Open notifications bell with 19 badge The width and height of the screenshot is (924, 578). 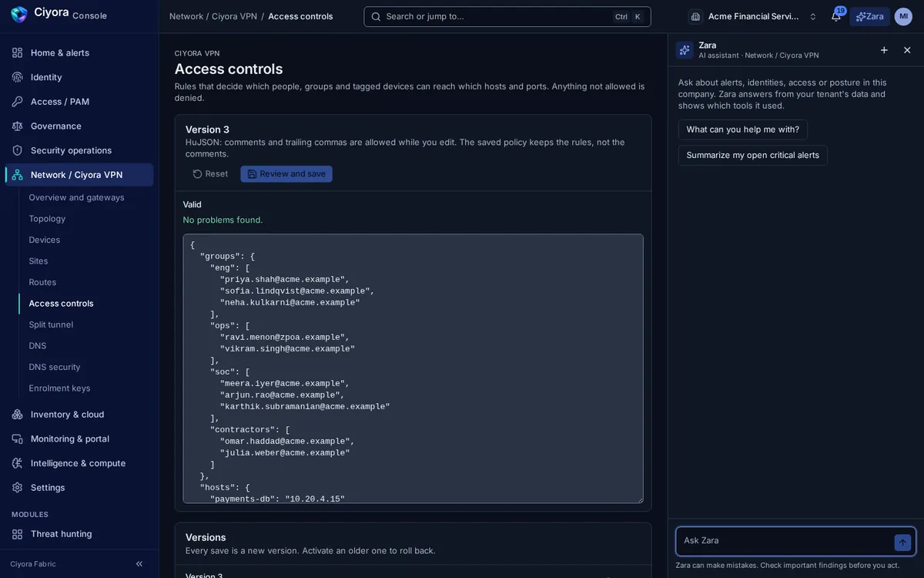click(836, 16)
